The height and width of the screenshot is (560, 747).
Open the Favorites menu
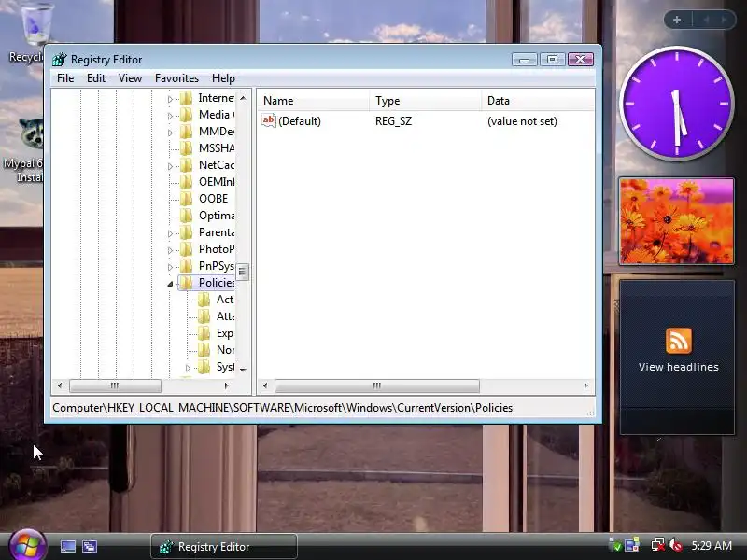click(x=176, y=78)
